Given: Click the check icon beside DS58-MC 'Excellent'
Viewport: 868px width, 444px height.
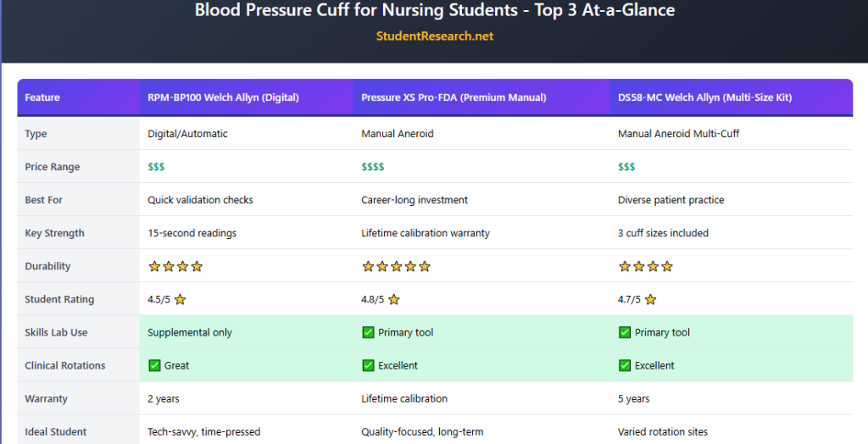Looking at the screenshot, I should pyautogui.click(x=625, y=365).
